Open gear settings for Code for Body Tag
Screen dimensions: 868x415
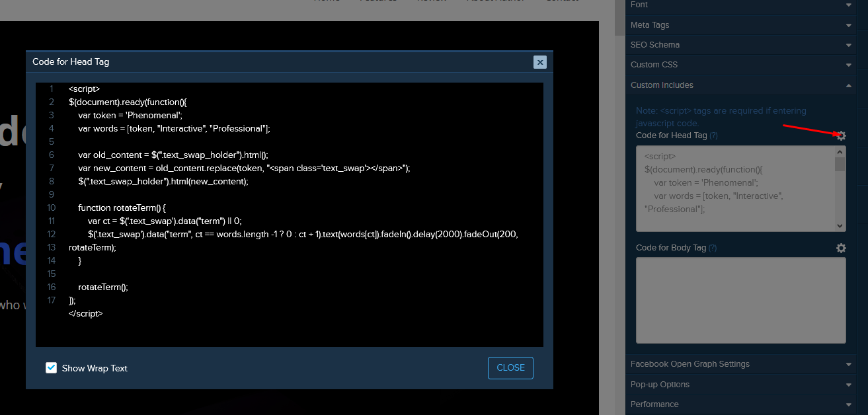click(x=841, y=248)
